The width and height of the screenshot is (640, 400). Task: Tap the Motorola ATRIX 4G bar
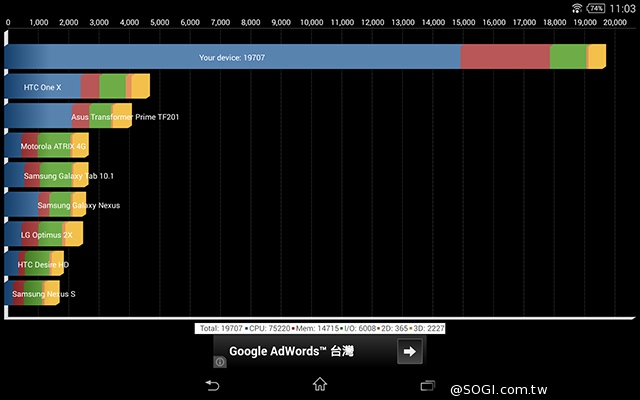46,146
